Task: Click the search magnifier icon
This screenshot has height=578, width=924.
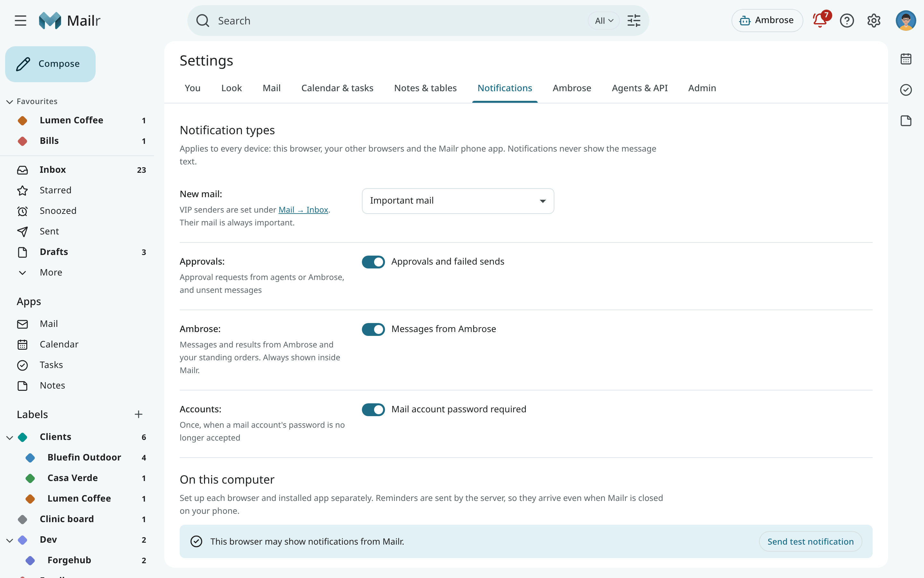Action: pos(203,21)
